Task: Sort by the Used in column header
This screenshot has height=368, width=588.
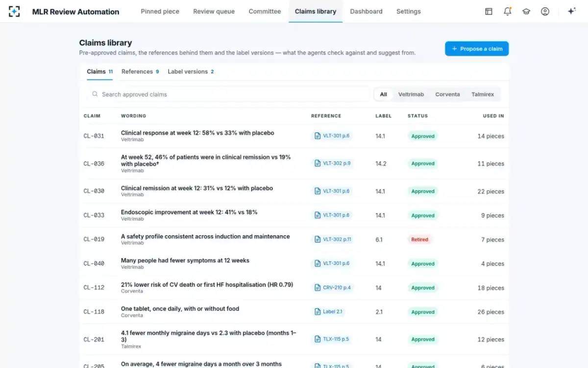Action: (x=493, y=116)
